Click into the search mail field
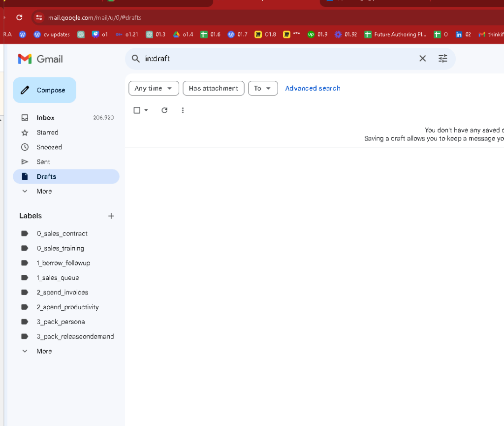The height and width of the screenshot is (426, 504). click(278, 59)
